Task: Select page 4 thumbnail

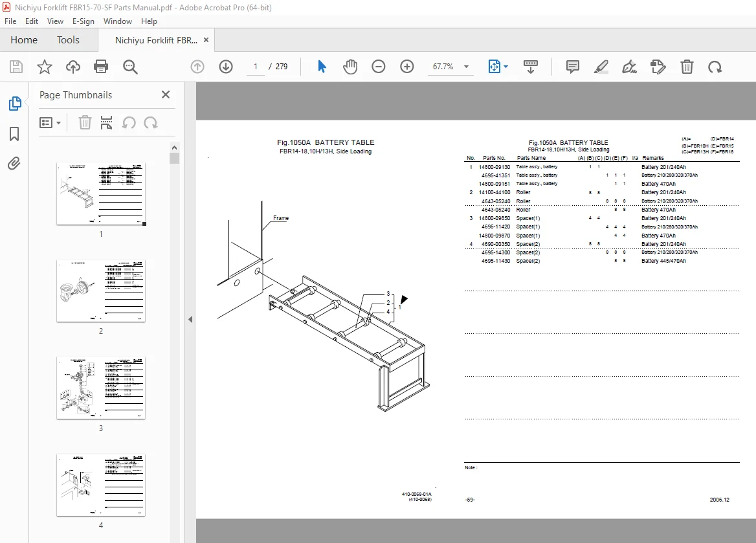Action: pyautogui.click(x=101, y=485)
